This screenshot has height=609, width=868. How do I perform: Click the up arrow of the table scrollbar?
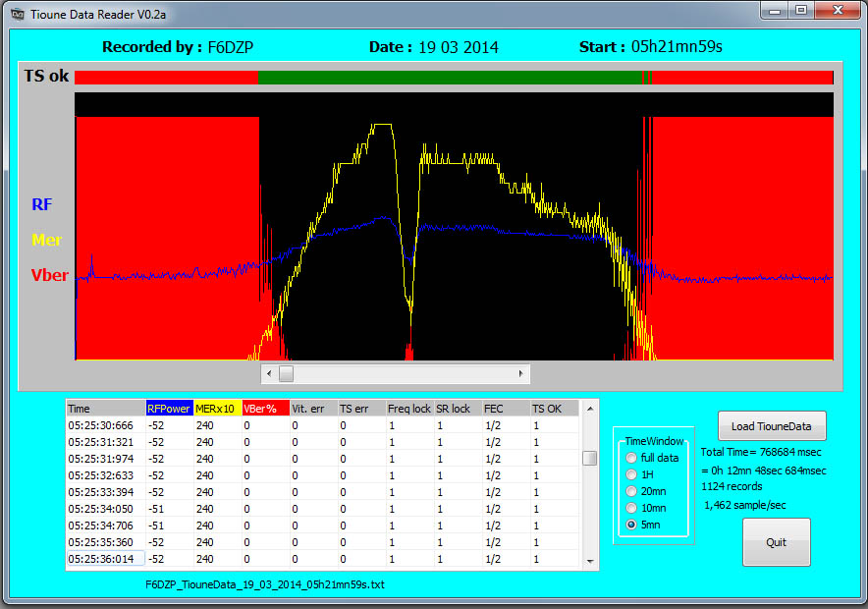590,410
